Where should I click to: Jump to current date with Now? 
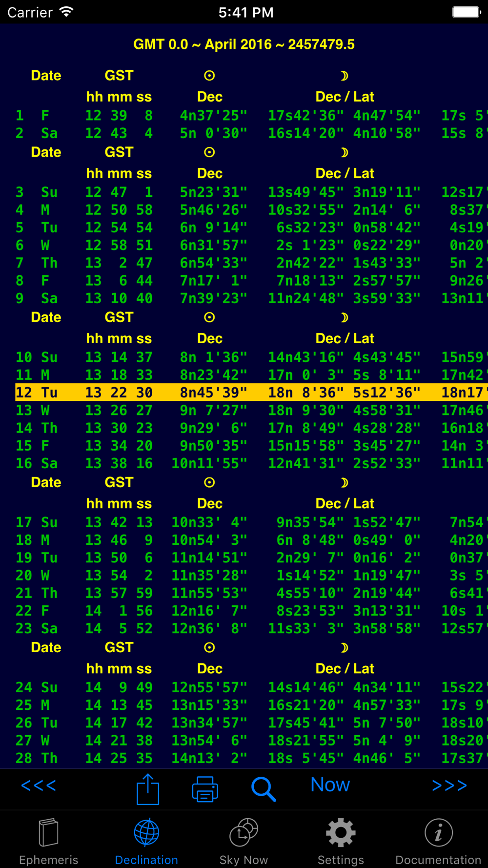click(330, 785)
